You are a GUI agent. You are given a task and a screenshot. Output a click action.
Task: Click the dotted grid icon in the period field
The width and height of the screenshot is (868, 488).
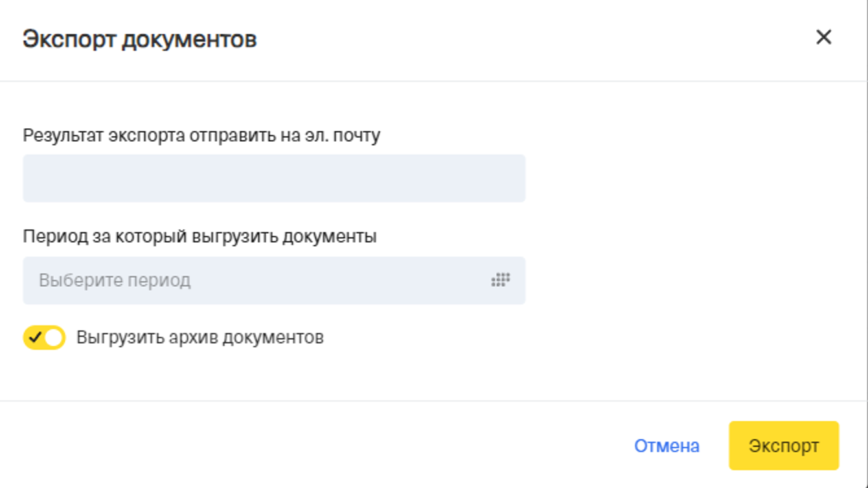[500, 280]
